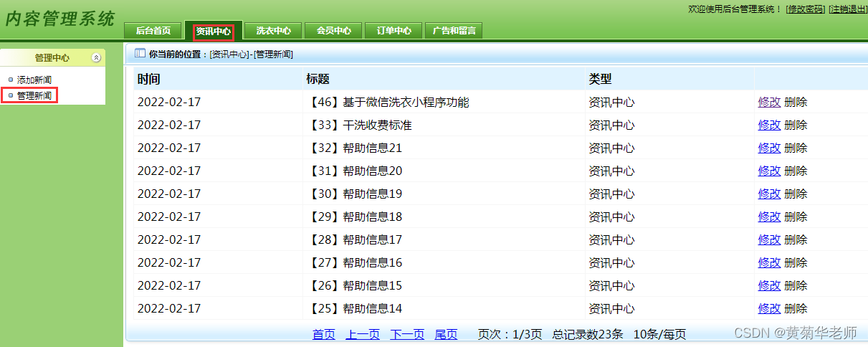Click the 时间 column header
This screenshot has width=868, height=347.
point(148,79)
